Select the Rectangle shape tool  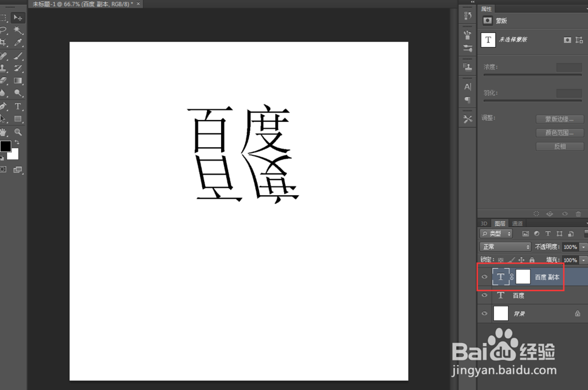tap(18, 119)
